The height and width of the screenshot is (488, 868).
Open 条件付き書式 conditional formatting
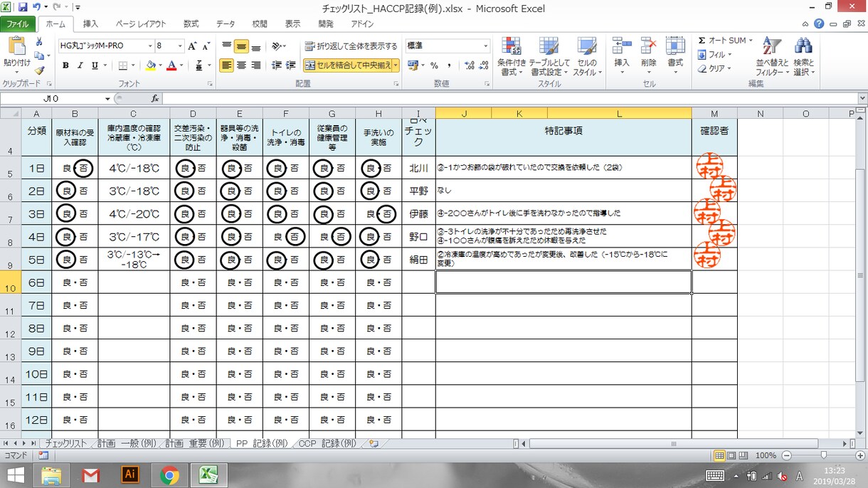[x=512, y=56]
